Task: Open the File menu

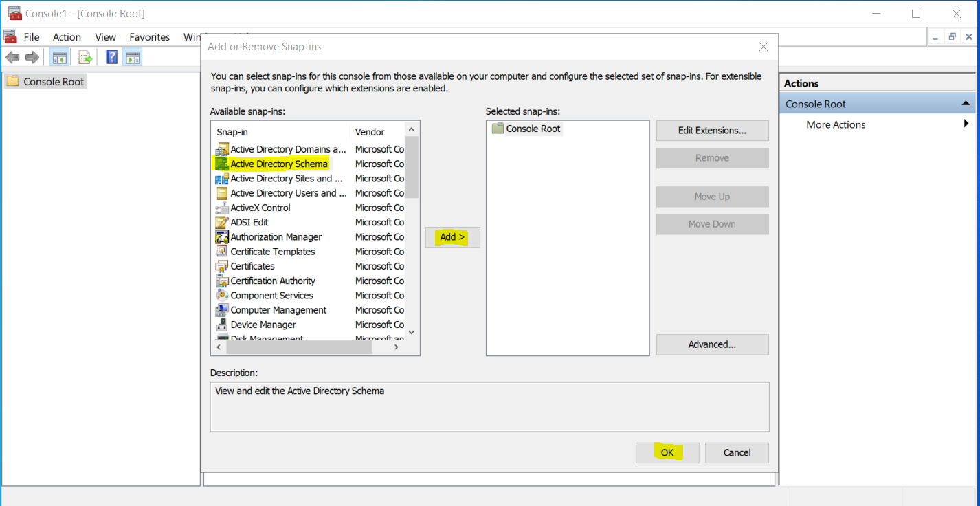Action: [x=32, y=37]
